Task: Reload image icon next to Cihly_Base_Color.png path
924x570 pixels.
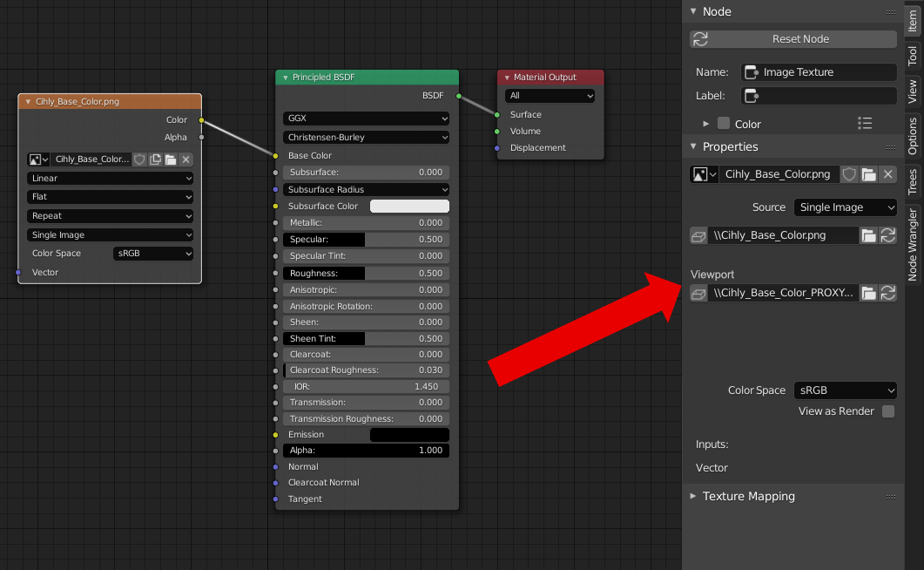Action: coord(888,235)
